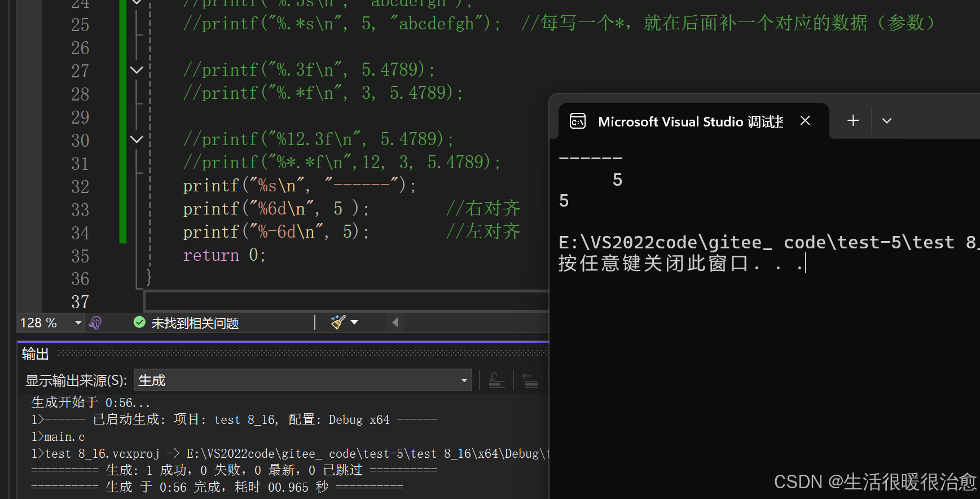Image resolution: width=980 pixels, height=499 pixels.
Task: Click the closing brace on line 36
Action: (149, 278)
